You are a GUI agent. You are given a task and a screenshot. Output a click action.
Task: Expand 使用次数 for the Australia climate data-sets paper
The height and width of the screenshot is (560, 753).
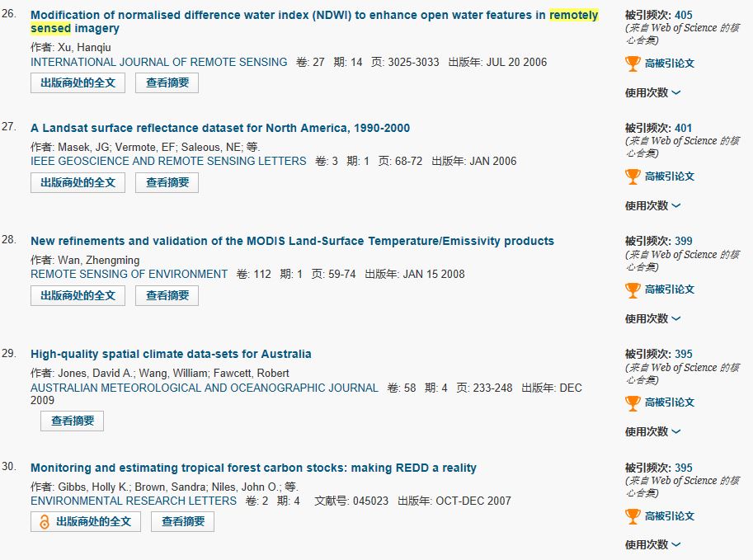point(652,432)
